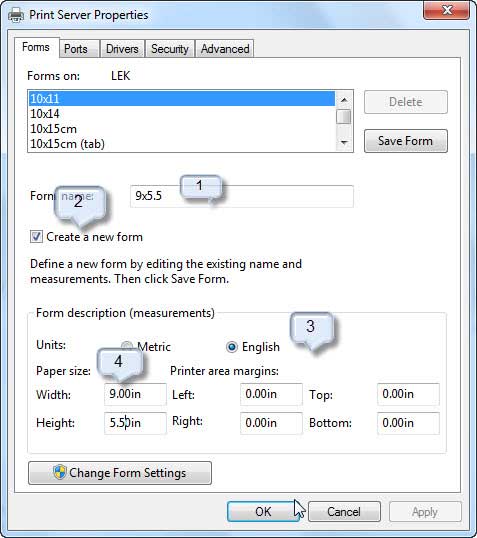Click the paper Width field
This screenshot has width=477, height=538.
click(135, 394)
